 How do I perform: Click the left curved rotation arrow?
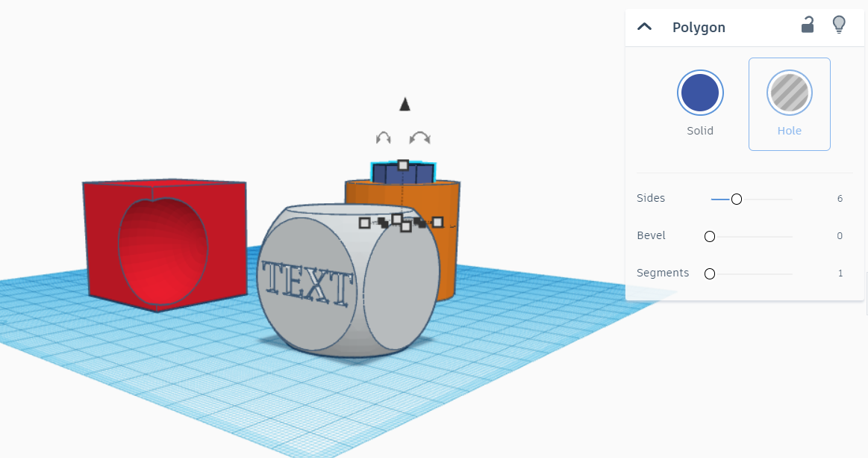pyautogui.click(x=383, y=137)
